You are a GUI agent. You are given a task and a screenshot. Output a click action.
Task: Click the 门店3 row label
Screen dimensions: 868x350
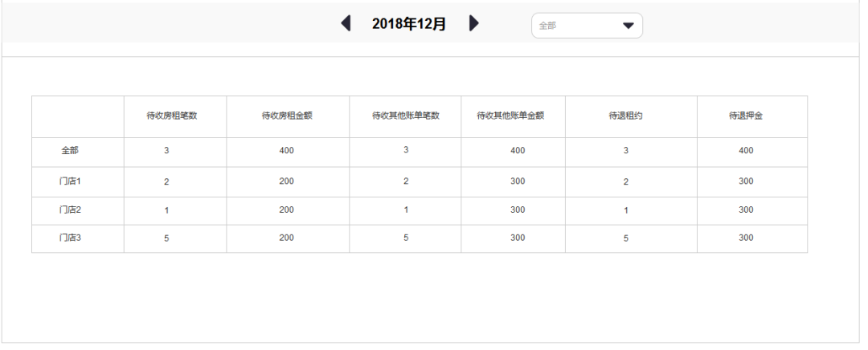point(70,238)
